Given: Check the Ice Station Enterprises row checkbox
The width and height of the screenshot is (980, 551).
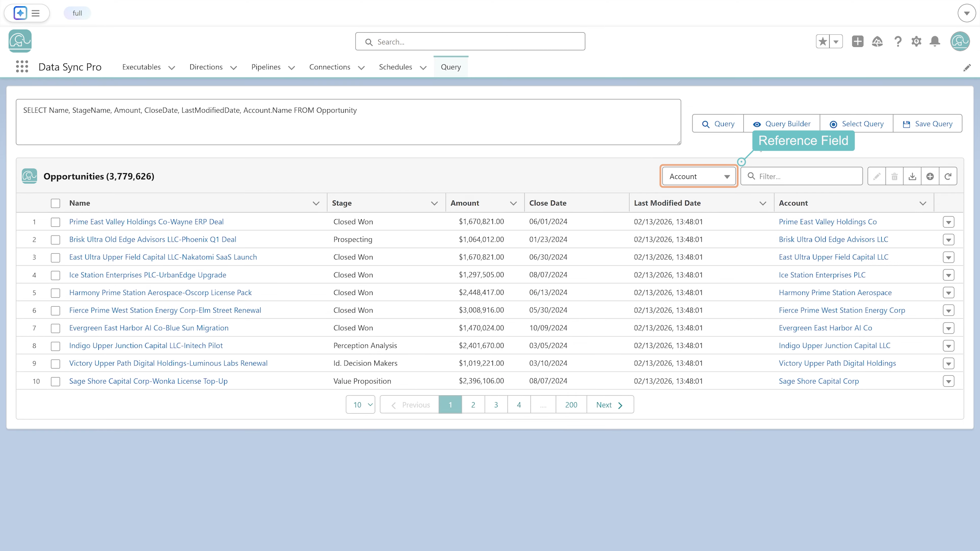Looking at the screenshot, I should 55,275.
